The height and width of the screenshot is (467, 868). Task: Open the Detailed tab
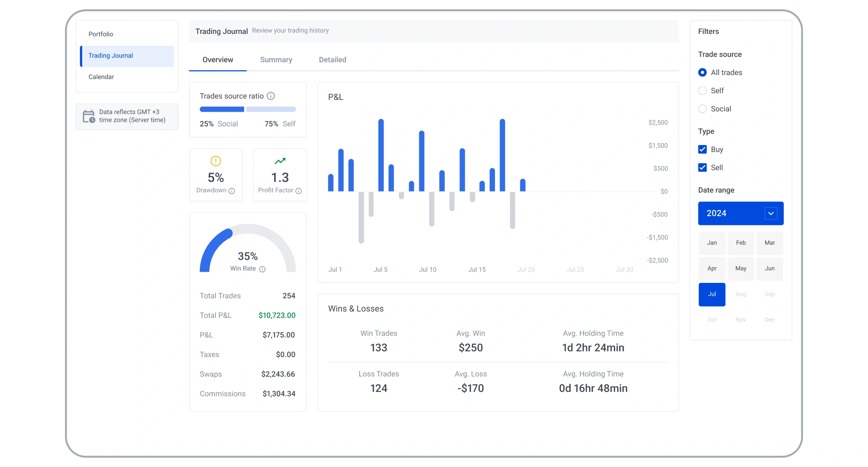pyautogui.click(x=333, y=60)
